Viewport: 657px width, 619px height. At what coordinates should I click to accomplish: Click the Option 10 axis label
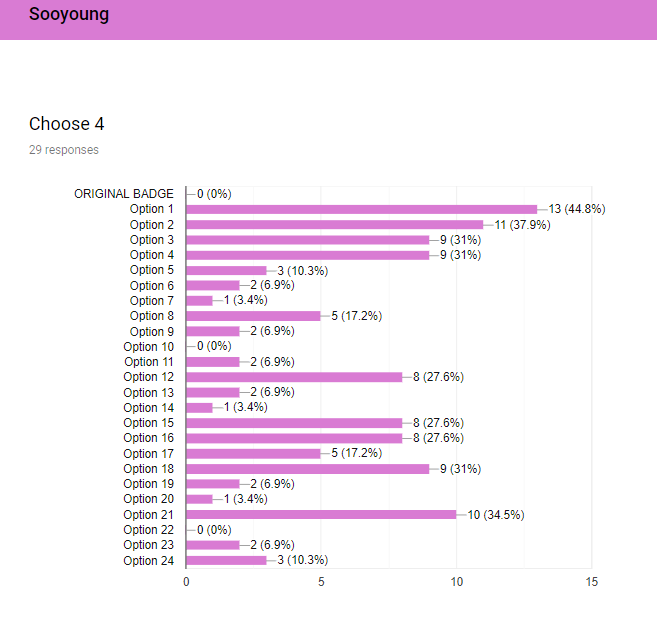coord(148,347)
